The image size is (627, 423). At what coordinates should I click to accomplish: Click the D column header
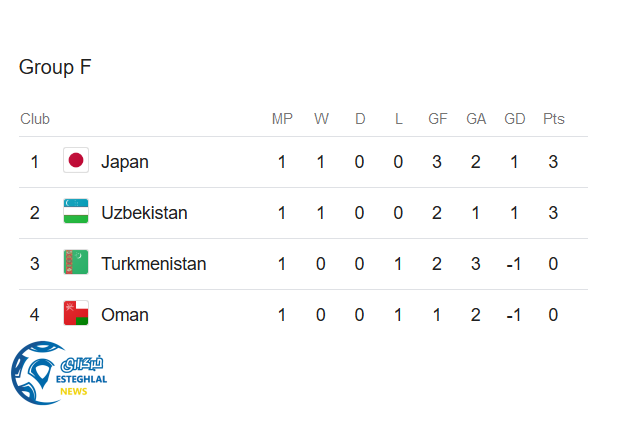360,119
